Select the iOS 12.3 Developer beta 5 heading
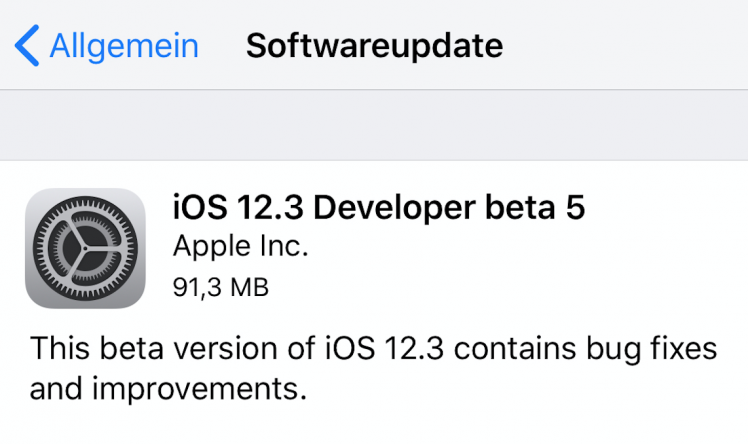Screen dimensions: 748x444 pyautogui.click(x=378, y=208)
